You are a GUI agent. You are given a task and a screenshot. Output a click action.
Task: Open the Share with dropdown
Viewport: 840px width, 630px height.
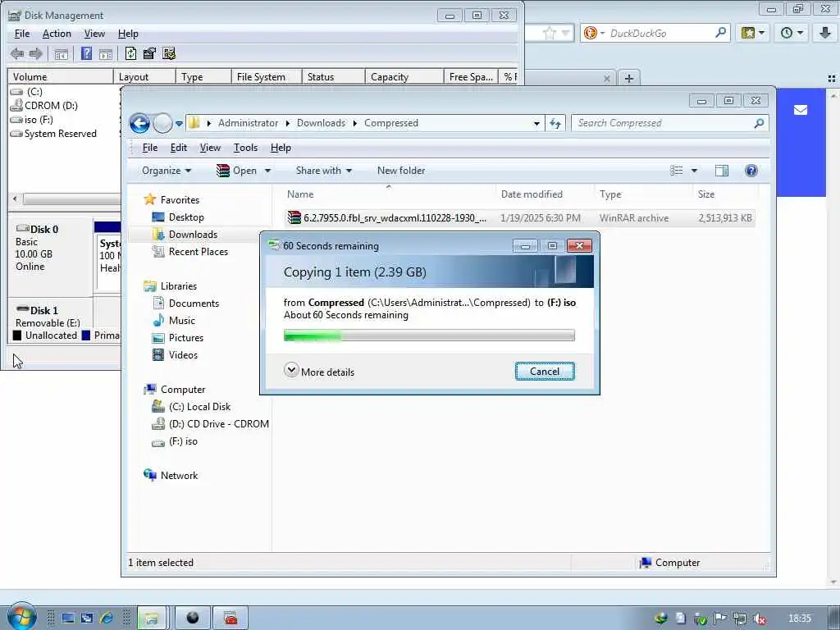tap(323, 171)
